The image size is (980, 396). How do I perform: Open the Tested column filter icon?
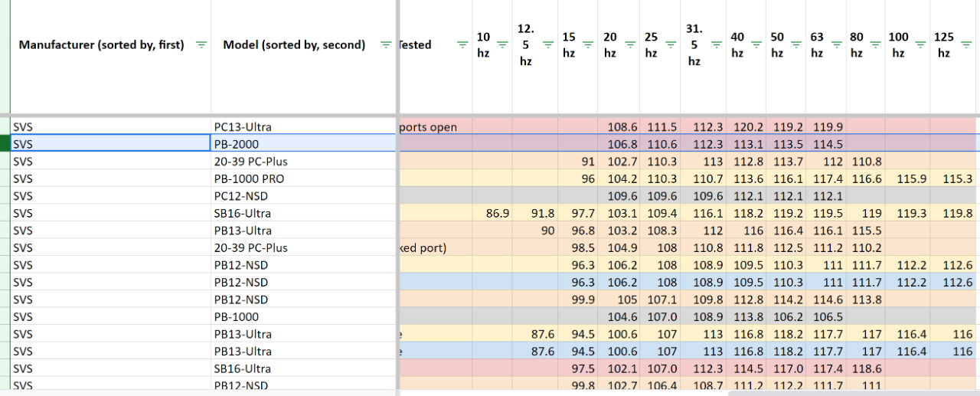[462, 44]
